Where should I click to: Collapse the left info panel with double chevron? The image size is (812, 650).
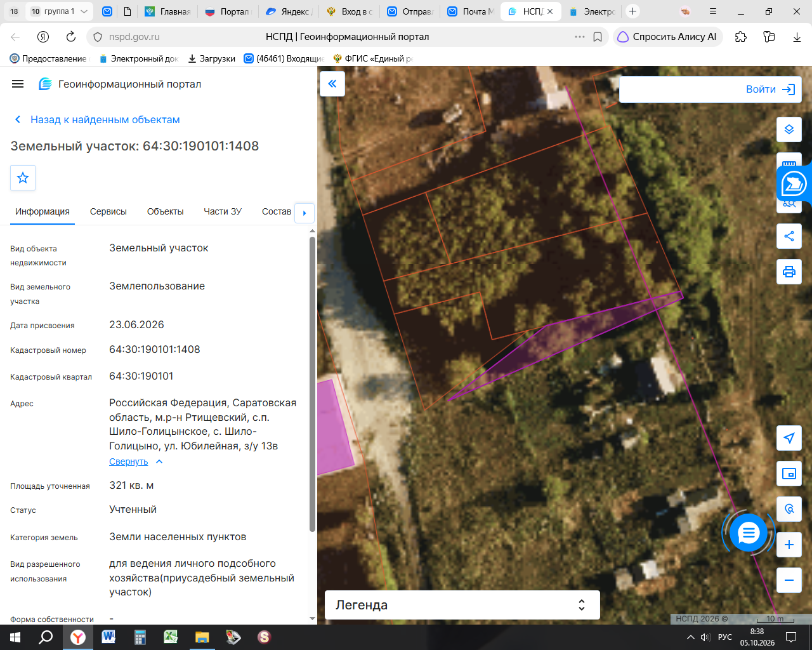332,84
